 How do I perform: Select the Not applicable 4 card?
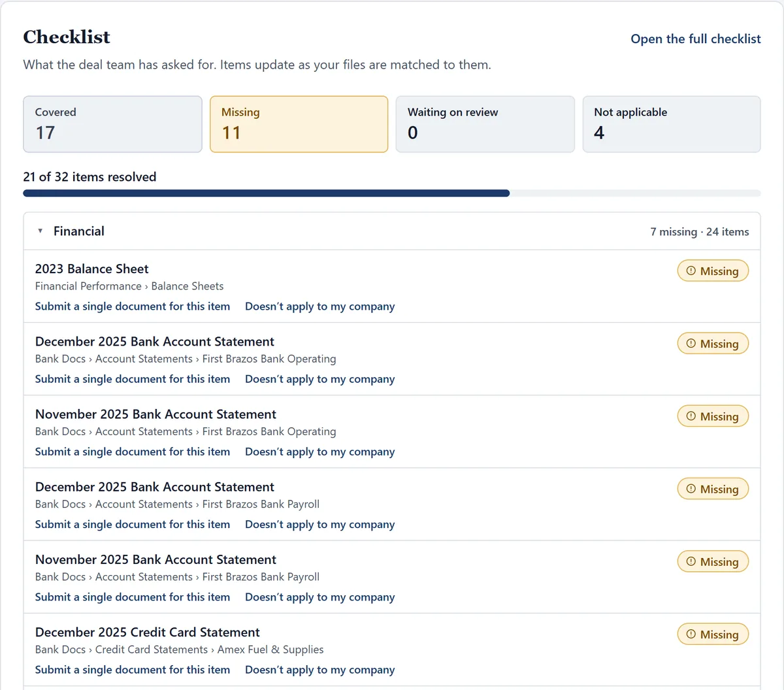point(672,124)
